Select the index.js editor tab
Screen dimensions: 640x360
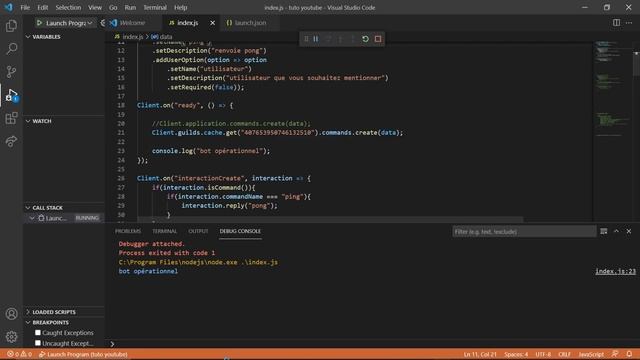188,23
